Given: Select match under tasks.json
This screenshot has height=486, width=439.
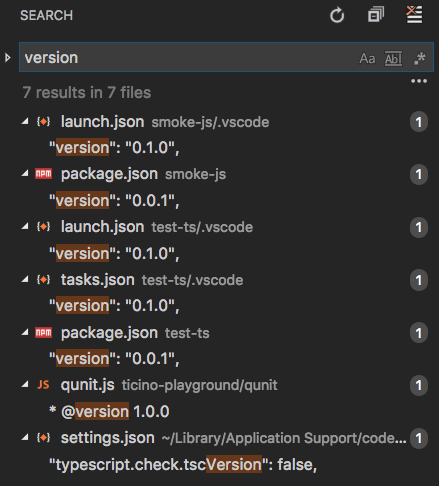Looking at the screenshot, I should tap(114, 306).
